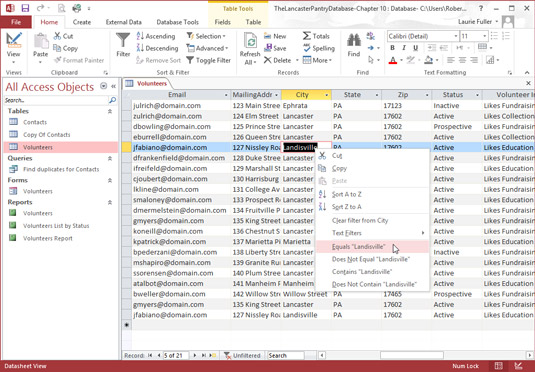
Task: Sort records Descending from the ribbon
Action: click(x=157, y=48)
